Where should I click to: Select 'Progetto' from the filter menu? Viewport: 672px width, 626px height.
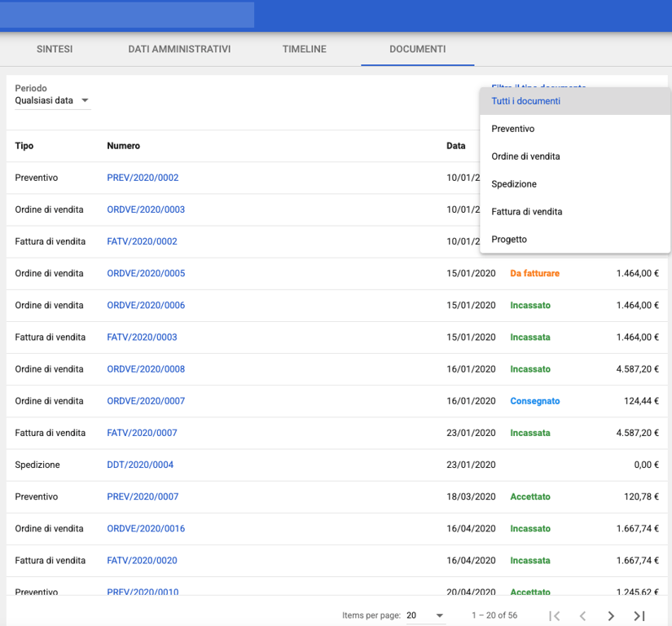509,240
